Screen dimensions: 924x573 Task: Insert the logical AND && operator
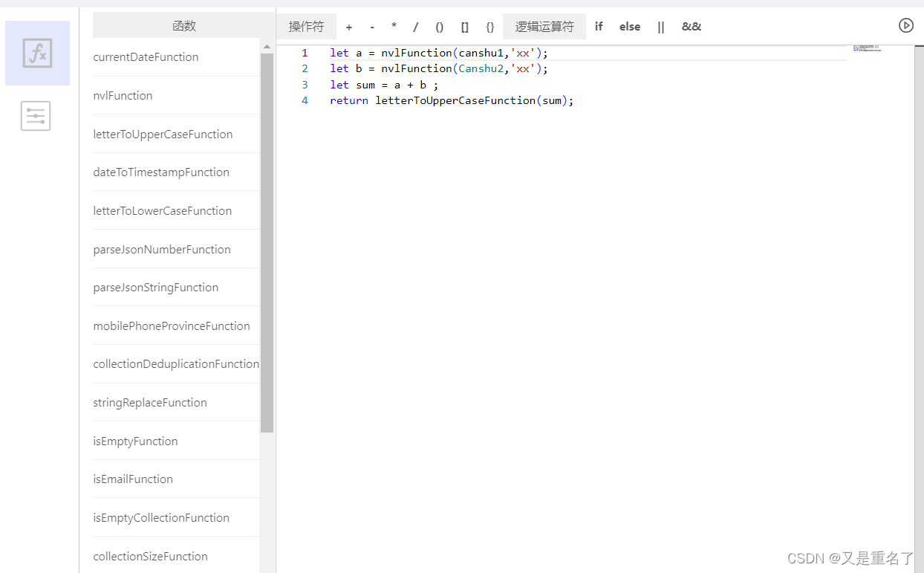[x=692, y=27]
